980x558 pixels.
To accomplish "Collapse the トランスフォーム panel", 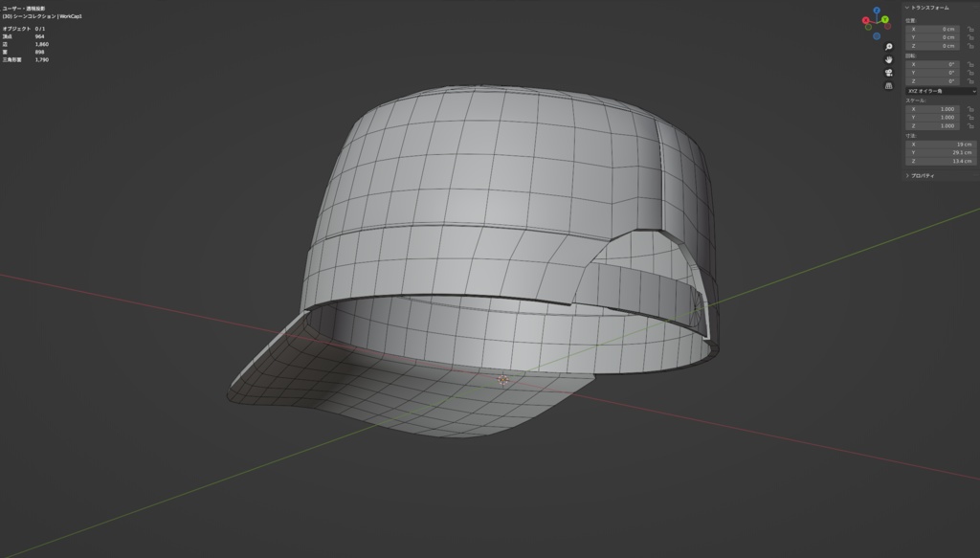I will [x=909, y=8].
